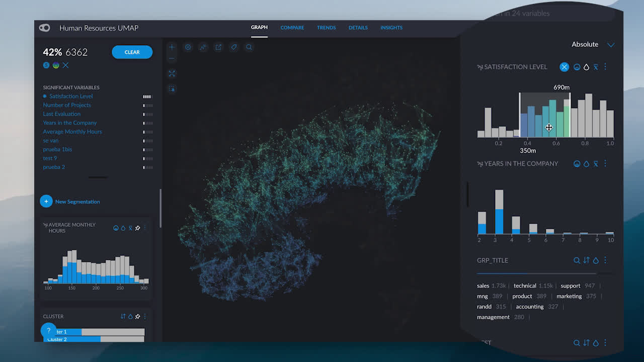
Task: Click the X icon under the 42% count
Action: coord(65,65)
